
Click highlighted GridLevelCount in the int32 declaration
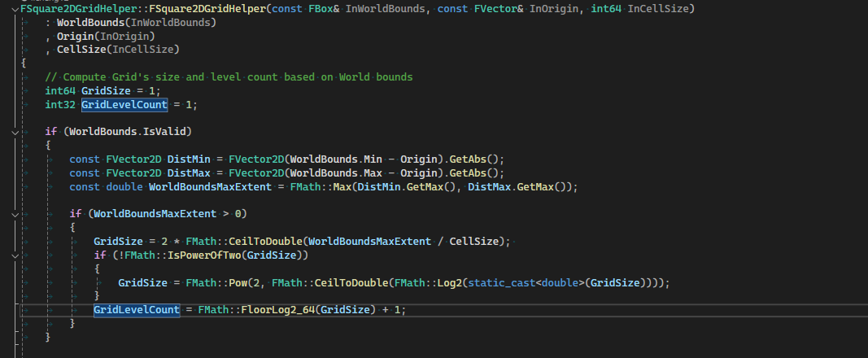[x=124, y=105]
